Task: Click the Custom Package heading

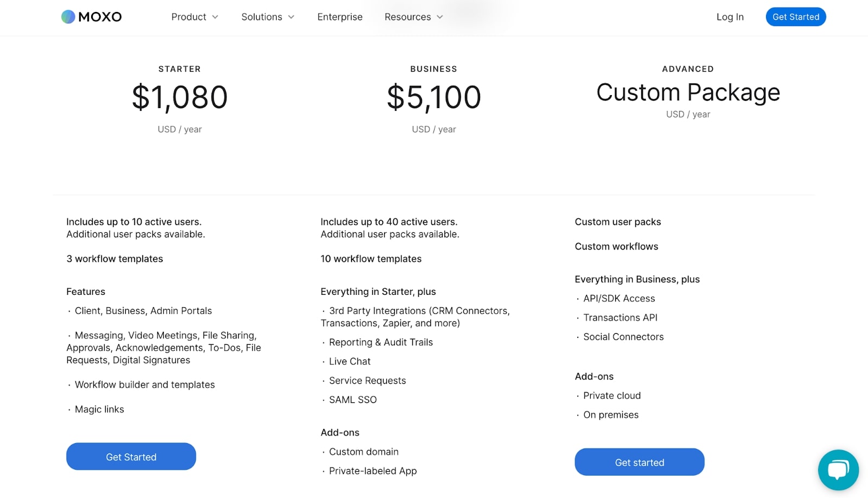Action: [x=688, y=92]
